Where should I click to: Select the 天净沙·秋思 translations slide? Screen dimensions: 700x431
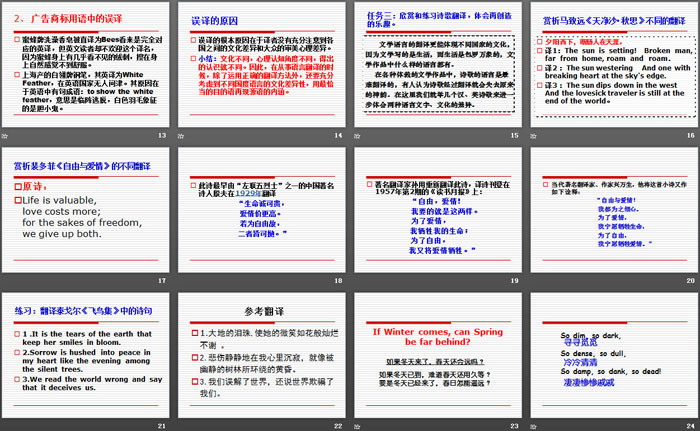pos(614,65)
